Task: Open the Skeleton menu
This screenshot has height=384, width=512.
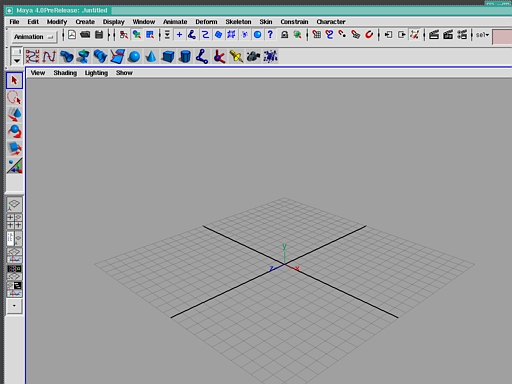Action: (x=238, y=22)
